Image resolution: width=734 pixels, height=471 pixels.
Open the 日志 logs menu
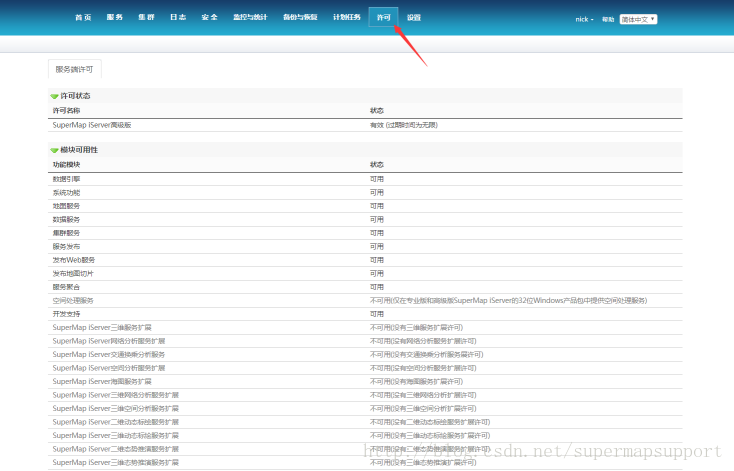[178, 17]
